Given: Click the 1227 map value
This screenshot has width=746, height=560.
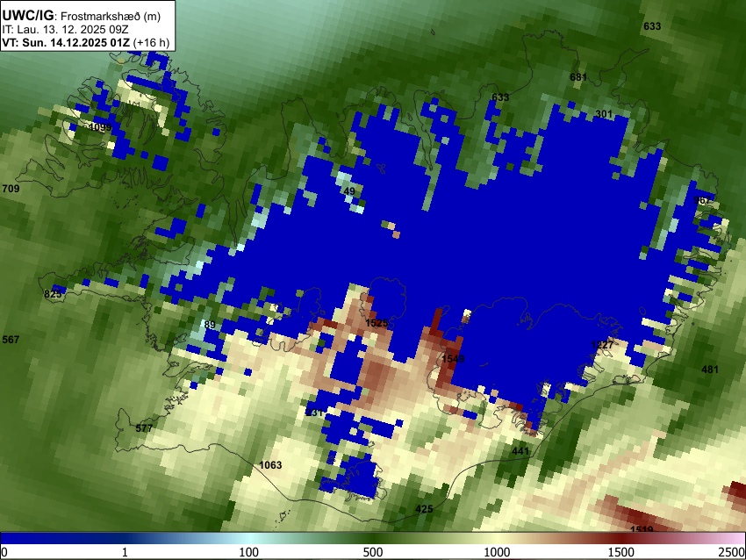Looking at the screenshot, I should [602, 345].
